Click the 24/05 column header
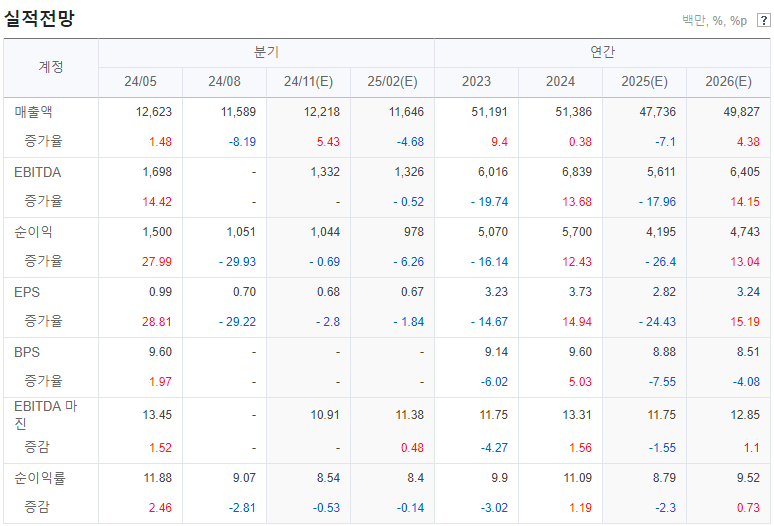Image resolution: width=774 pixels, height=526 pixels. (x=140, y=81)
